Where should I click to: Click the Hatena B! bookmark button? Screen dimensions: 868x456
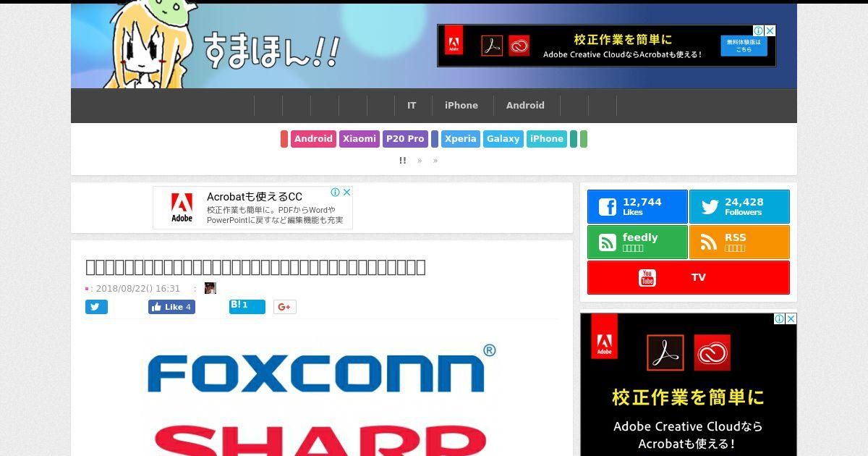click(x=247, y=307)
